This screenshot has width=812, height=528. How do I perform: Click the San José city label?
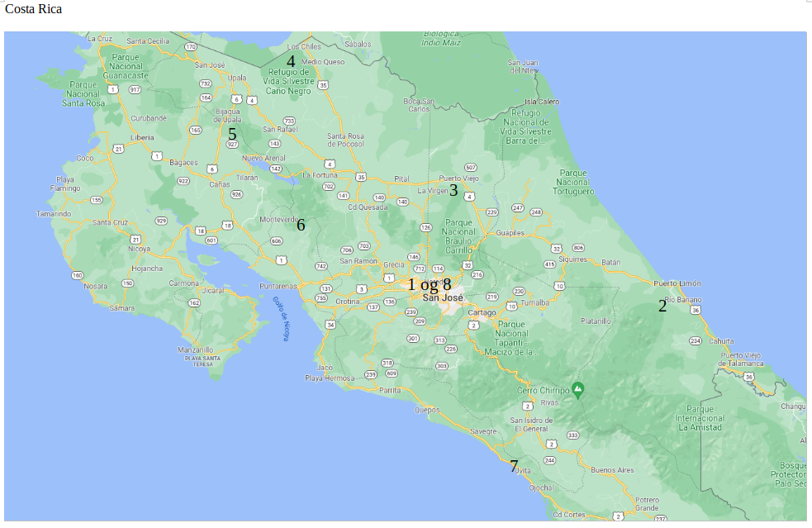[x=443, y=297]
